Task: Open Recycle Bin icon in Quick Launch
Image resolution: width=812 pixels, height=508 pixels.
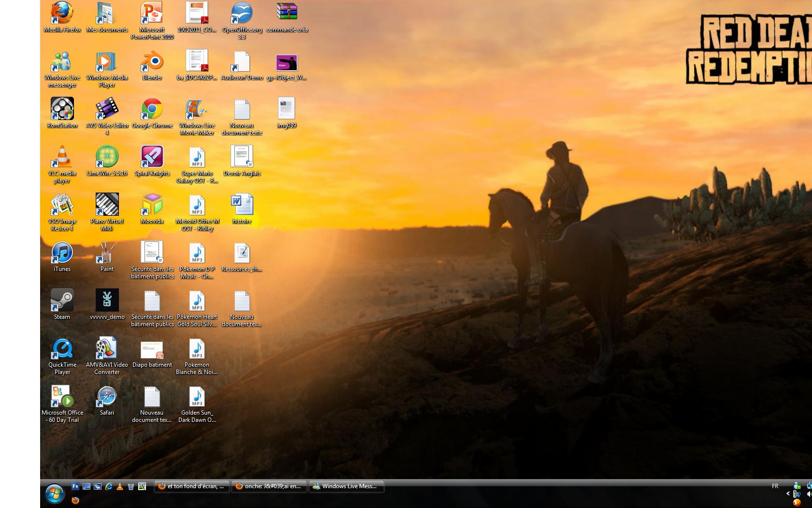Action: point(131,486)
